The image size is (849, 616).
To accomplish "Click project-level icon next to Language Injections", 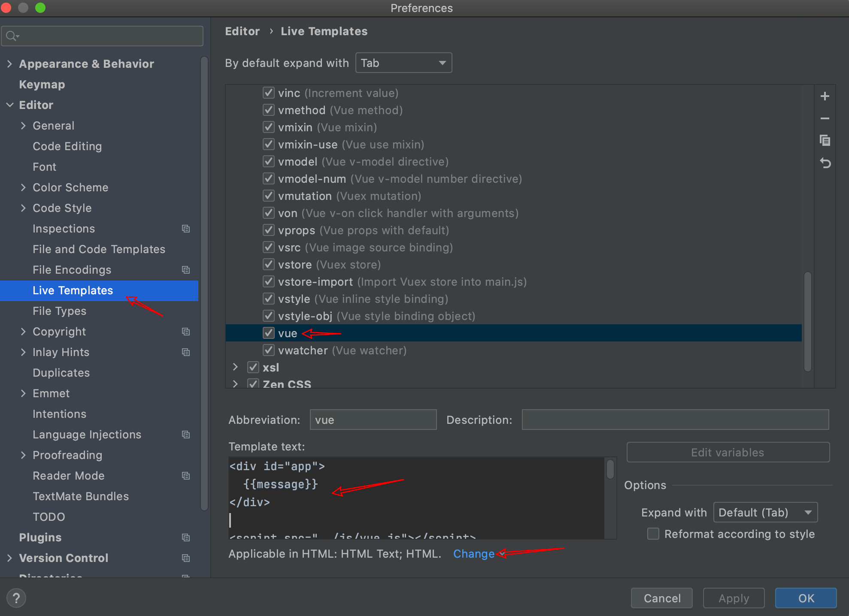I will [186, 435].
